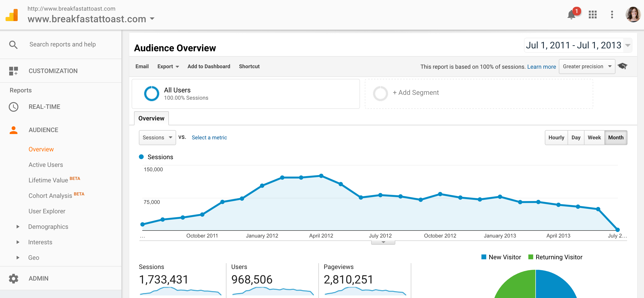Viewport: 644px width, 298px height.
Task: Open the Active Users report
Action: coord(46,165)
